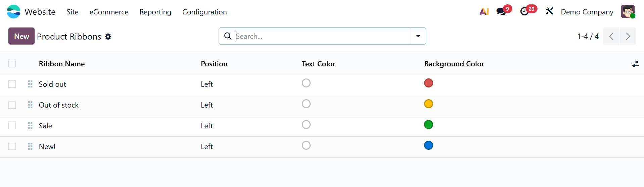Click the drag handle for Sold out
Viewport: 644px width, 187px height.
[30, 84]
